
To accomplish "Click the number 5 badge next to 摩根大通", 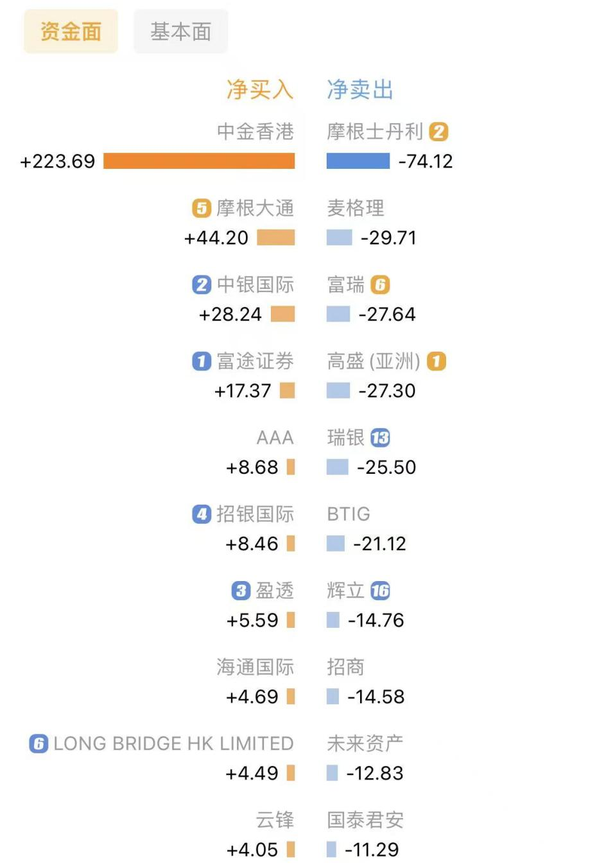I will tap(201, 208).
